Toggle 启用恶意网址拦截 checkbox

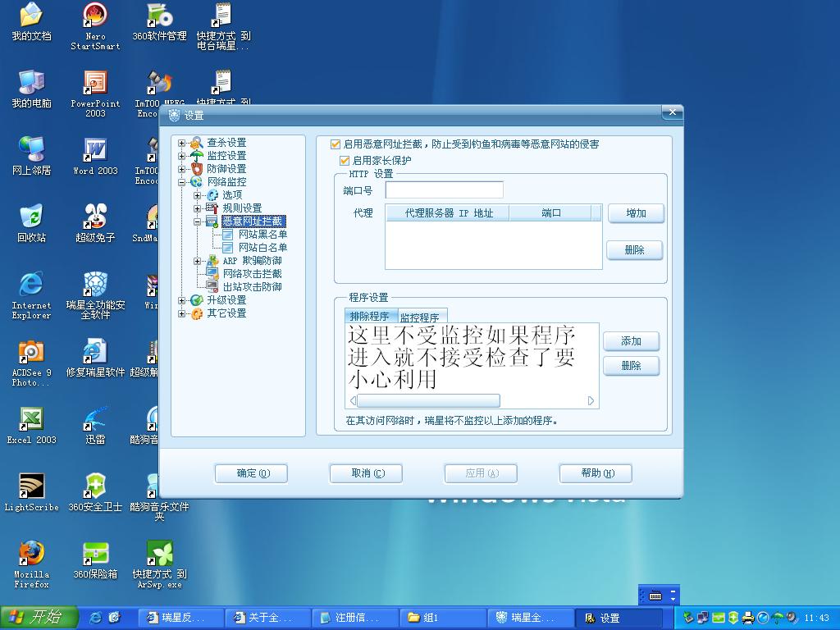tap(336, 144)
